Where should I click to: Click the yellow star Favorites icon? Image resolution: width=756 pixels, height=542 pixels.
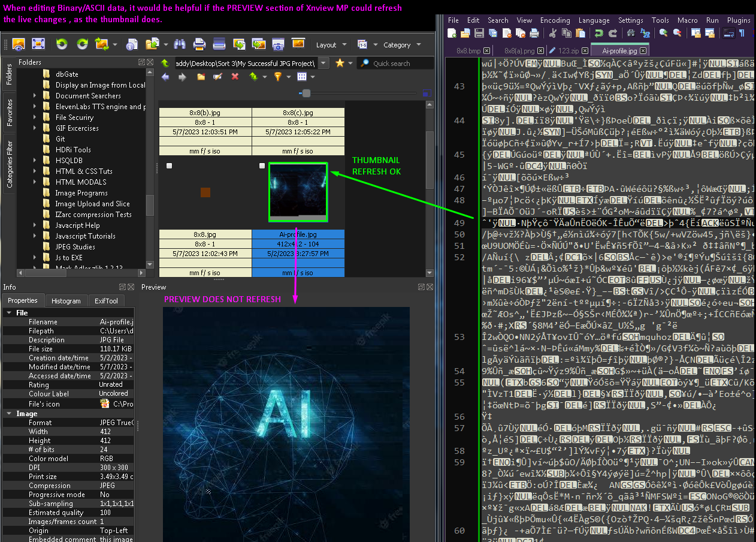click(x=340, y=63)
